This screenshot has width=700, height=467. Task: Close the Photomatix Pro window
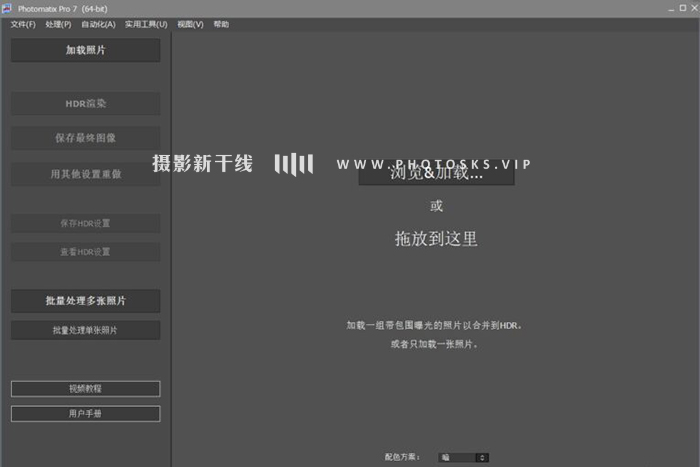[695, 8]
